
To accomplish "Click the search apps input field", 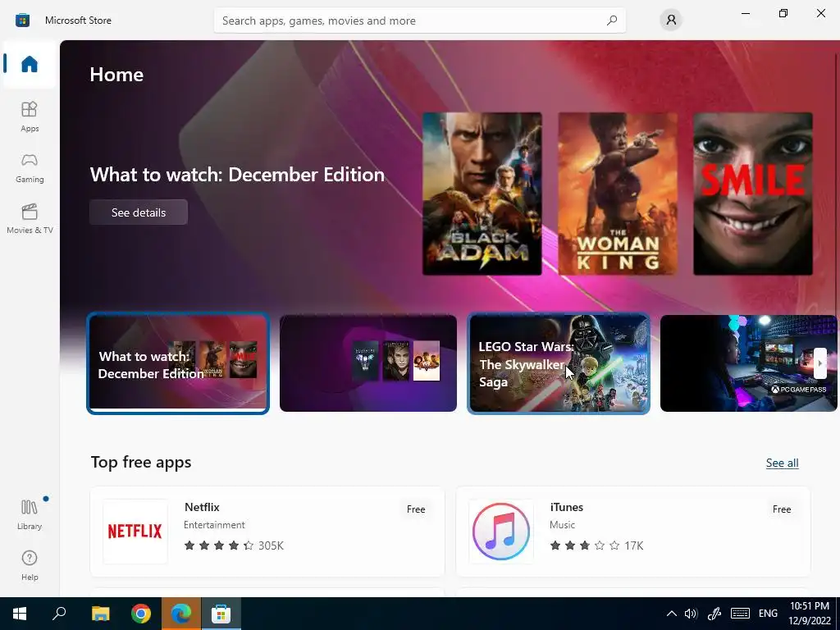I will pyautogui.click(x=419, y=21).
